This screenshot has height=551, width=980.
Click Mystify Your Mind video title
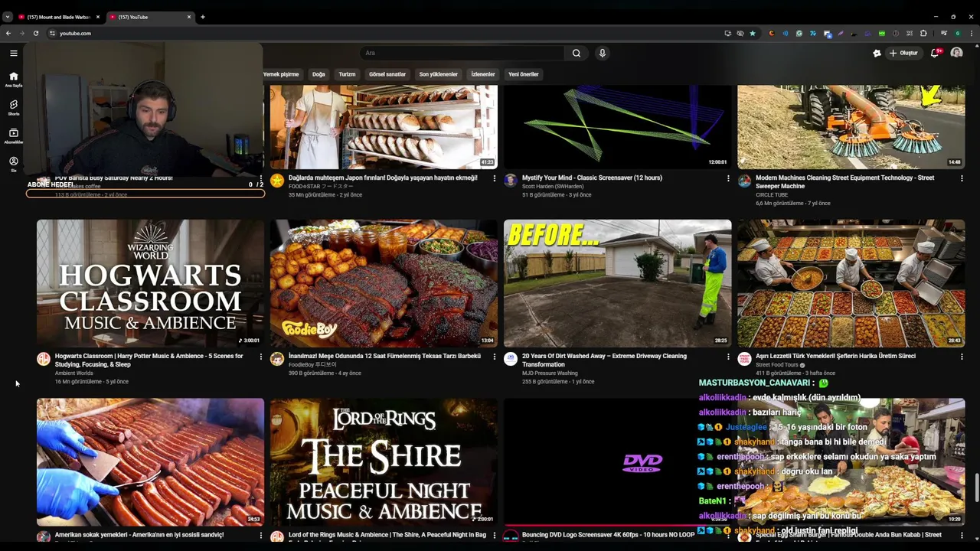coord(592,178)
